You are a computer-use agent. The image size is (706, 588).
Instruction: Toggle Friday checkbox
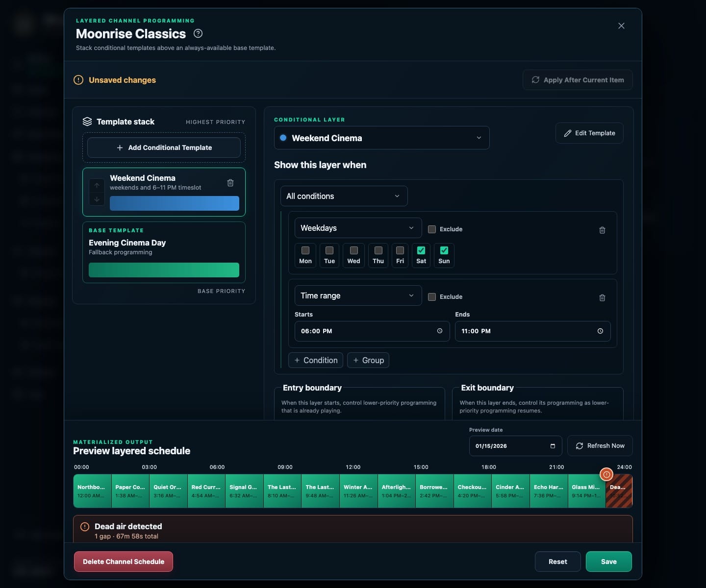[400, 250]
